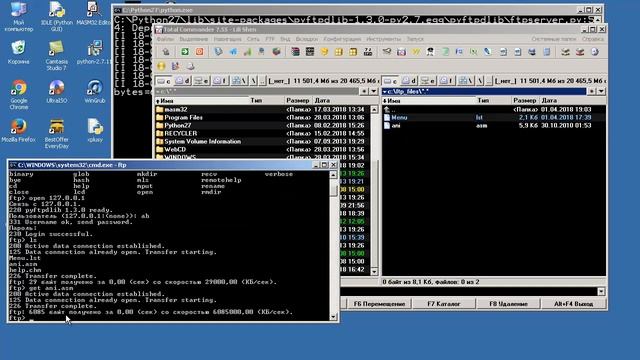This screenshot has width=640, height=360.
Task: Switch left panel to drive c
Action: pos(164,81)
